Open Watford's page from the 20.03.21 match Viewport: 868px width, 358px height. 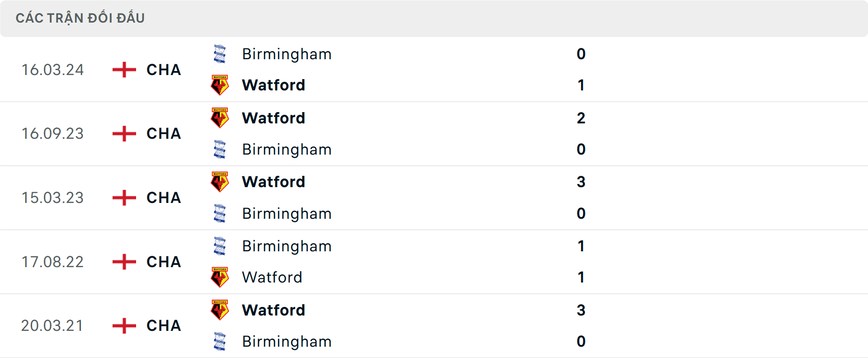click(273, 310)
